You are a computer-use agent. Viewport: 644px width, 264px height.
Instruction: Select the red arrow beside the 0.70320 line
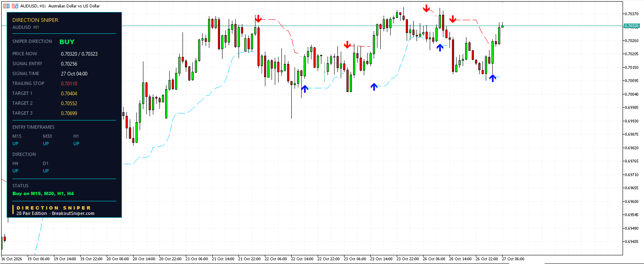tap(453, 19)
